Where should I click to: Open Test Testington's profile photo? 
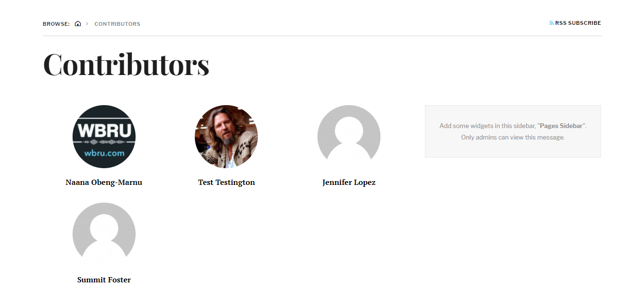pos(226,137)
